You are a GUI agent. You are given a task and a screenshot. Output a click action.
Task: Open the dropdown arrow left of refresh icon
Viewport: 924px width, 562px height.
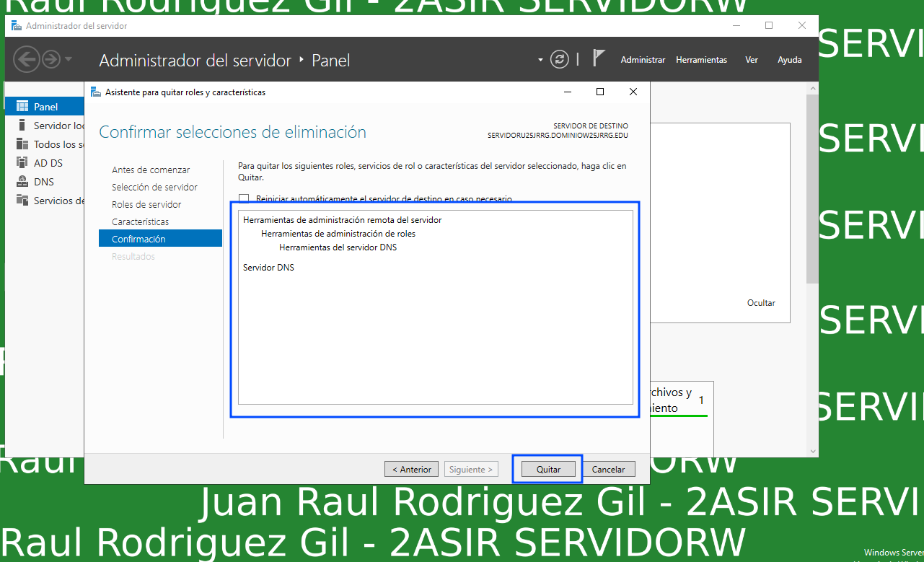point(540,60)
